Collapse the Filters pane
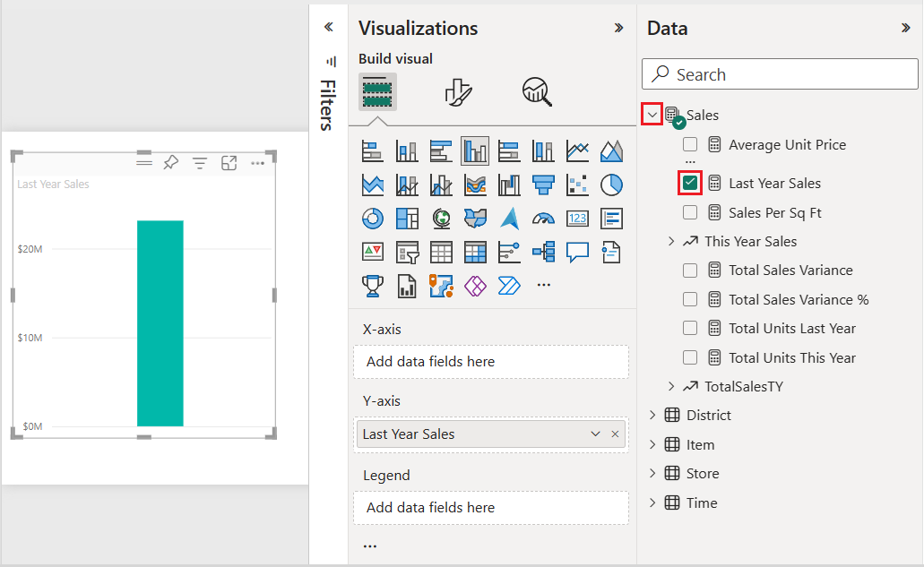The height and width of the screenshot is (567, 924). click(328, 28)
